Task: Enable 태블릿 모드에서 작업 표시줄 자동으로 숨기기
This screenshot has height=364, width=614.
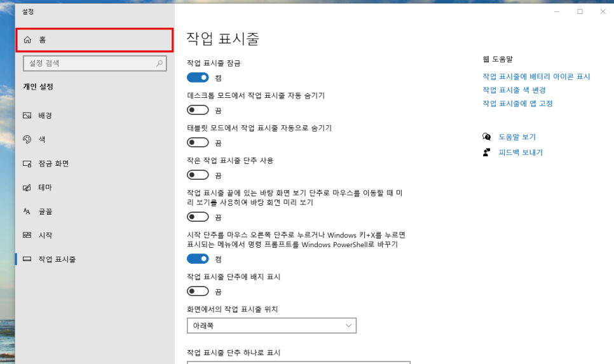Action: pyautogui.click(x=198, y=142)
